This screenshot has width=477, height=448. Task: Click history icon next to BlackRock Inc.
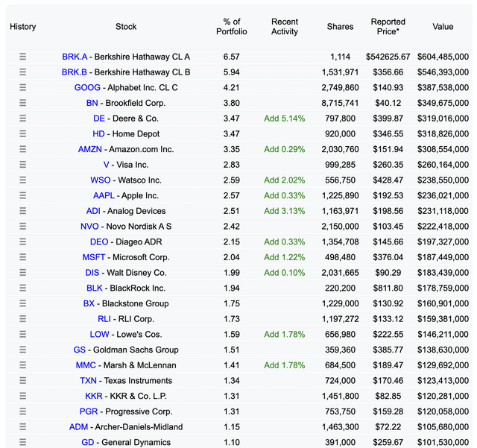click(x=23, y=288)
